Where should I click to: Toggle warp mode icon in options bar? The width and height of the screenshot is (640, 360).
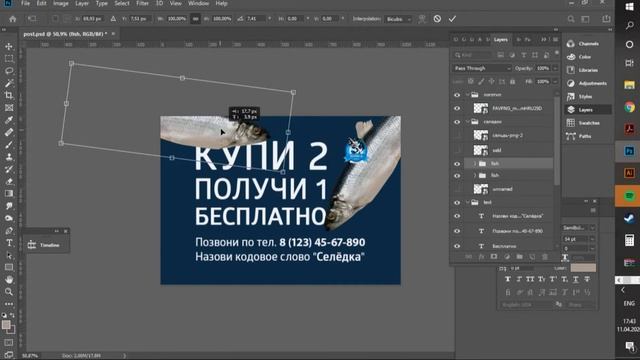point(422,19)
